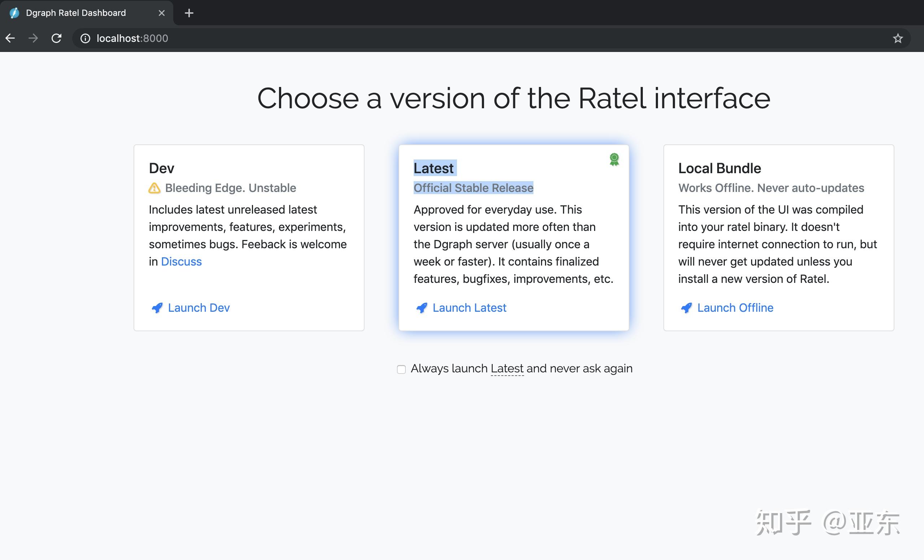
Task: Click the dotted-underlined Latest word beside the checkbox
Action: pos(507,369)
